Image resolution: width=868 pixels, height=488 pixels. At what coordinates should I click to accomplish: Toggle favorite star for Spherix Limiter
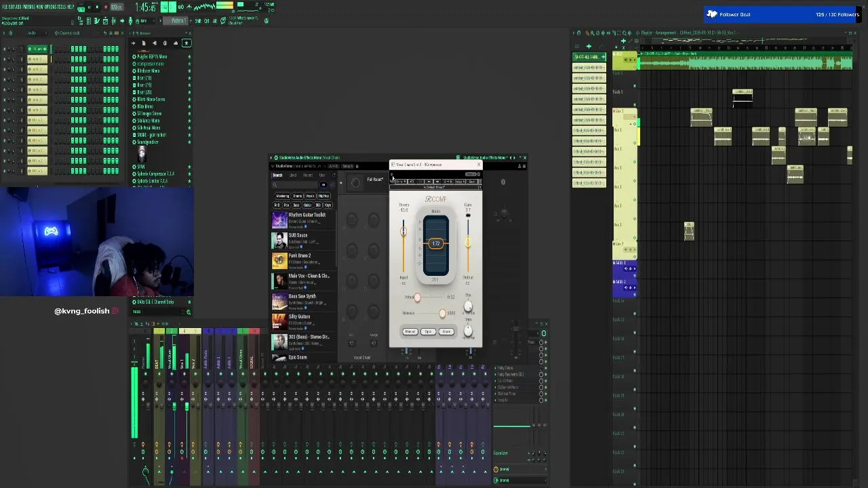(x=189, y=181)
